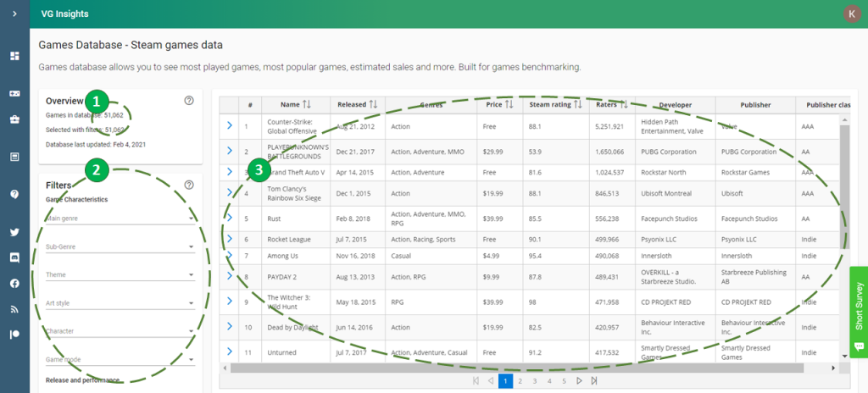Go to the previous page arrow
Screen dimensions: 868x393
491,381
